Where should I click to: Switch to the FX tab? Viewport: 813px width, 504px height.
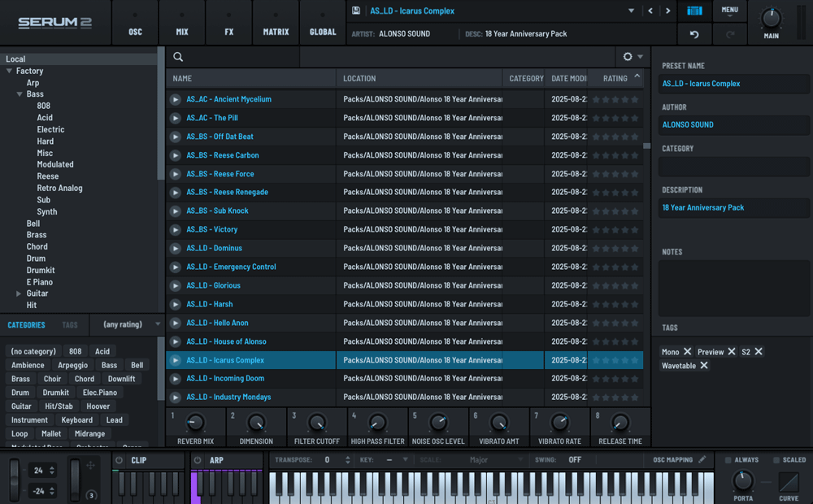click(x=228, y=23)
